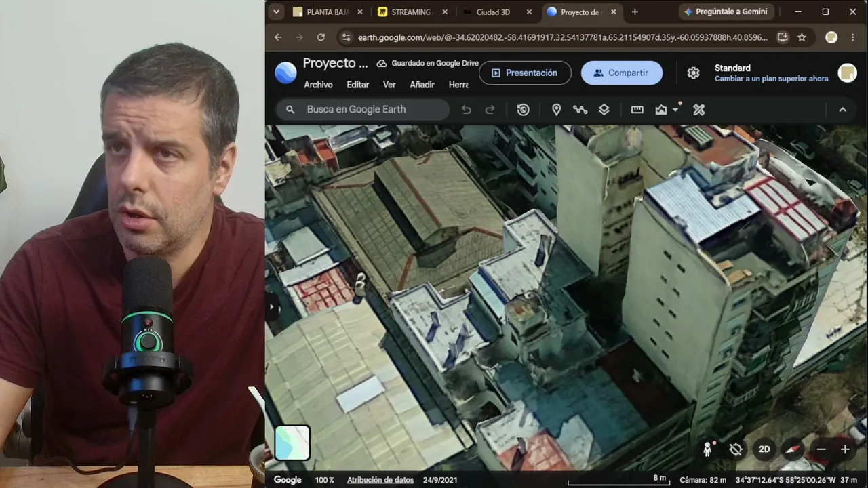Open Atribución de datos link
Image resolution: width=868 pixels, height=488 pixels.
[380, 480]
